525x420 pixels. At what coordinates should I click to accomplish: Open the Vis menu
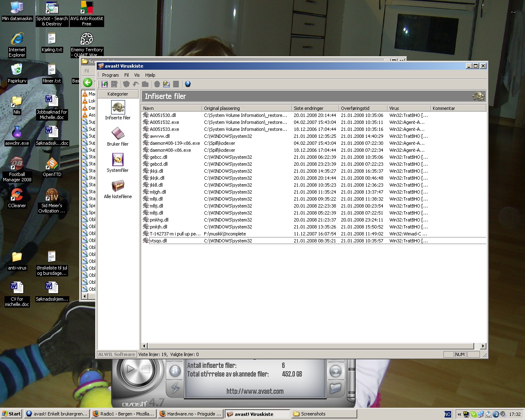(137, 75)
